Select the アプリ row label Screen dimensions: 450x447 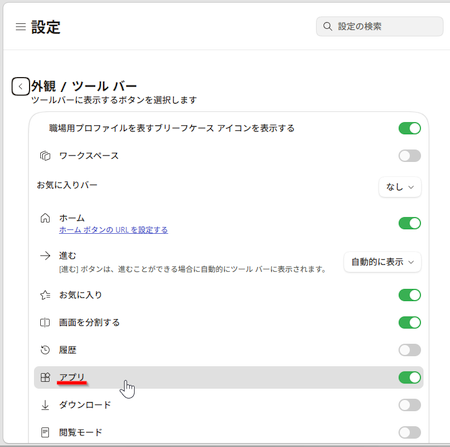click(x=72, y=377)
